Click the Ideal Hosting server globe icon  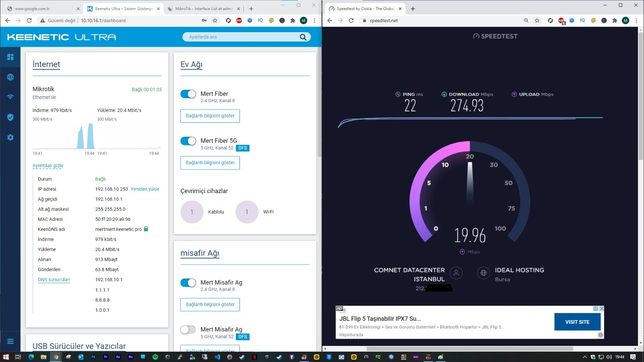tap(483, 273)
